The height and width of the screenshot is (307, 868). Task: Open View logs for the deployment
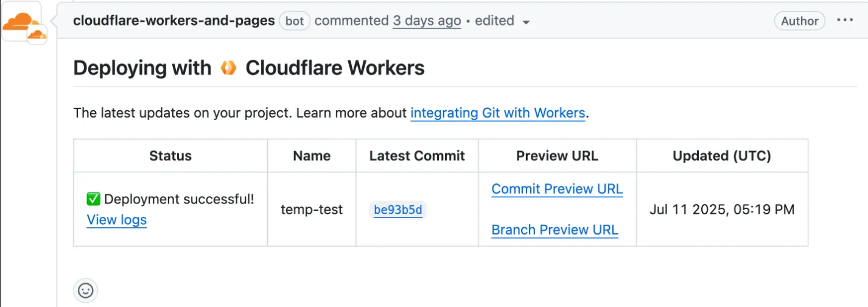point(117,220)
